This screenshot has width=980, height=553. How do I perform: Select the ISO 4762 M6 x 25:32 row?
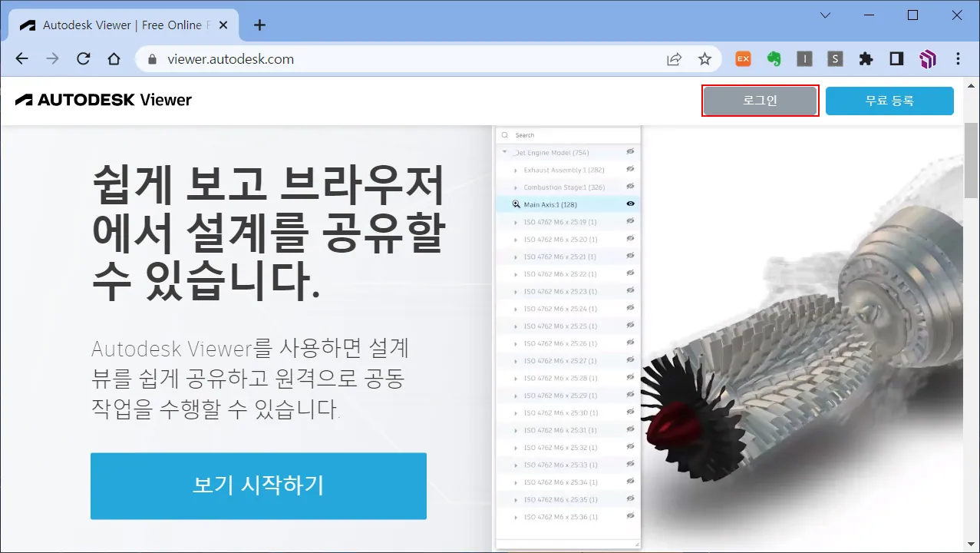point(568,448)
